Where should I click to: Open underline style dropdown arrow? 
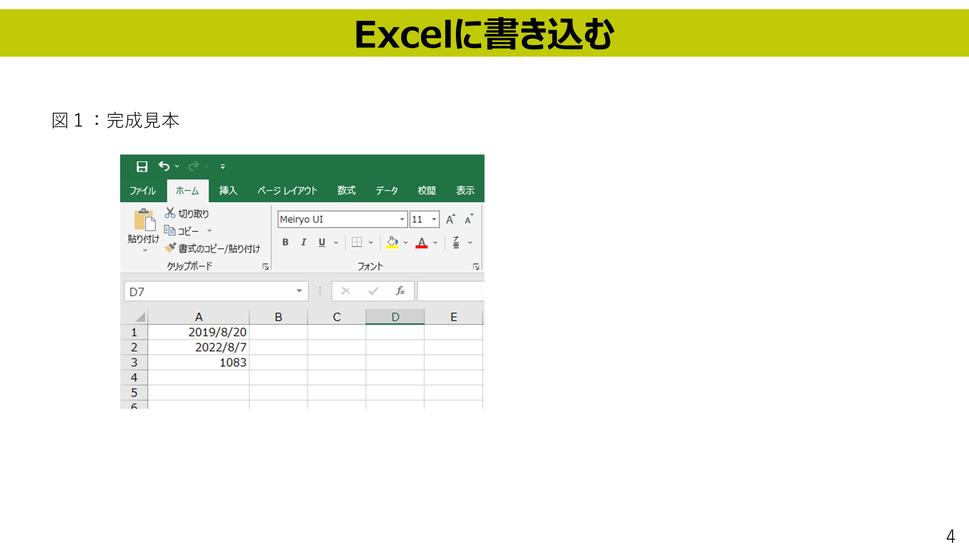[336, 243]
